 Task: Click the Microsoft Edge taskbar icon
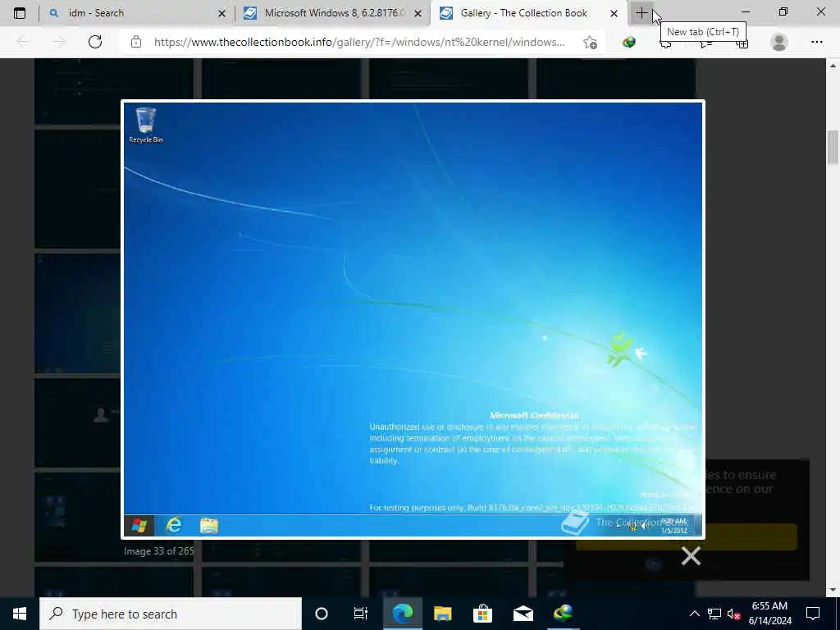point(402,614)
